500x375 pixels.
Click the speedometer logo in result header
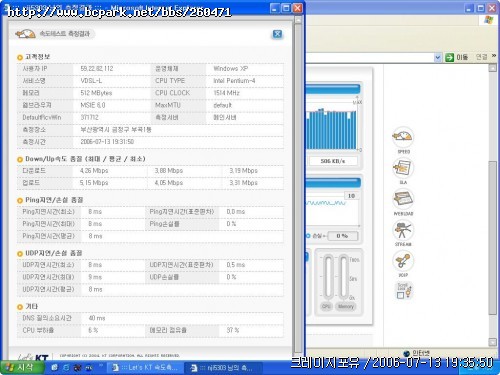[x=25, y=34]
